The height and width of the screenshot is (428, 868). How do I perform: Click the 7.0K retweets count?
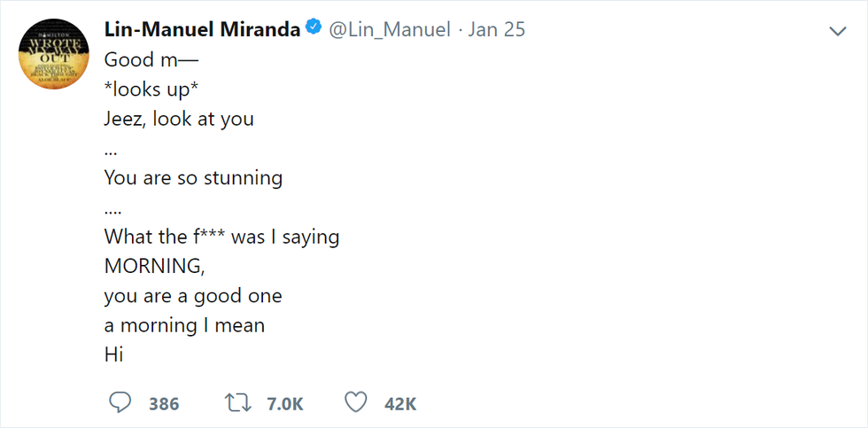(x=284, y=404)
